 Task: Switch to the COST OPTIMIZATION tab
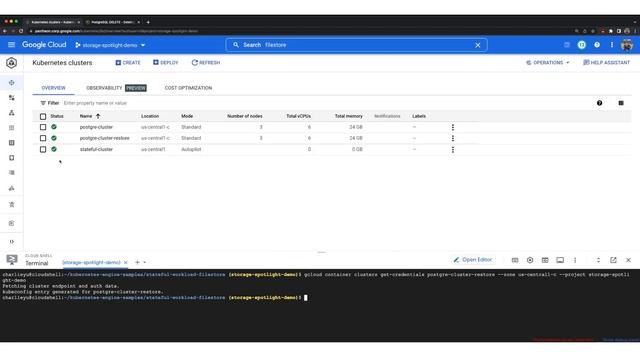pos(188,88)
